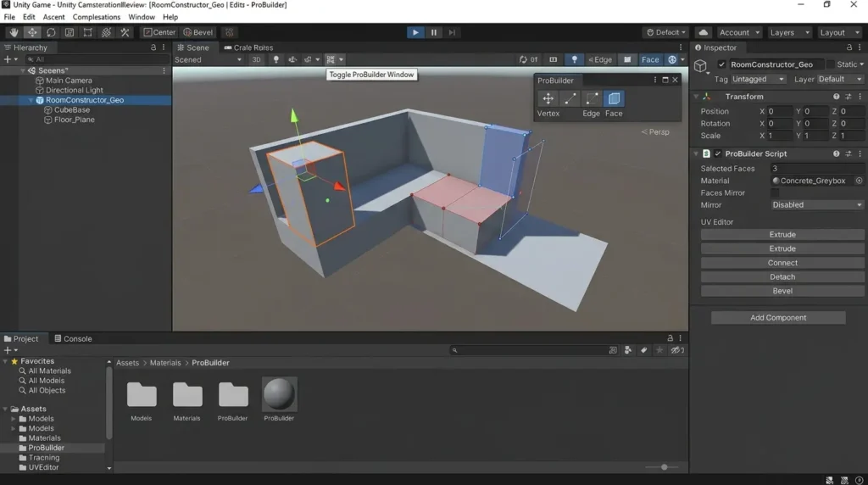Open the custom editor tools icon

pyautogui.click(x=125, y=32)
